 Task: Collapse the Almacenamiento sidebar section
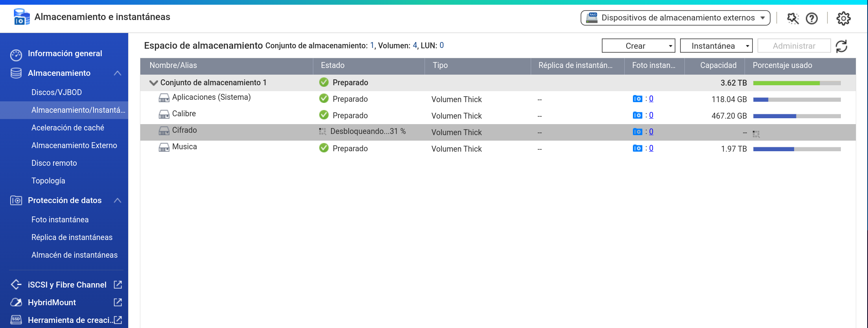click(x=117, y=73)
